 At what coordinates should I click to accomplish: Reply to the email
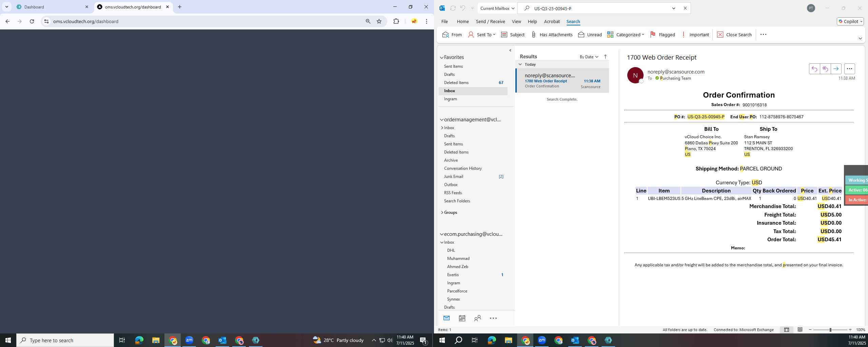pos(814,69)
